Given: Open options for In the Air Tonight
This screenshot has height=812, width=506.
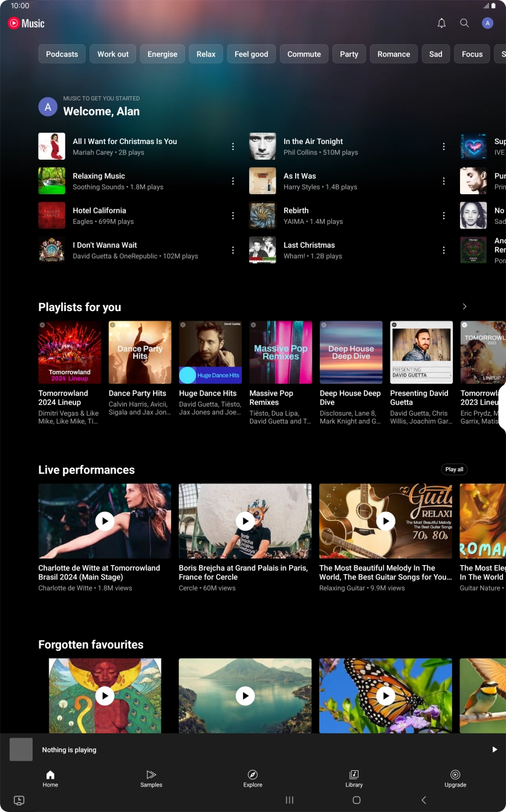Looking at the screenshot, I should pos(444,146).
